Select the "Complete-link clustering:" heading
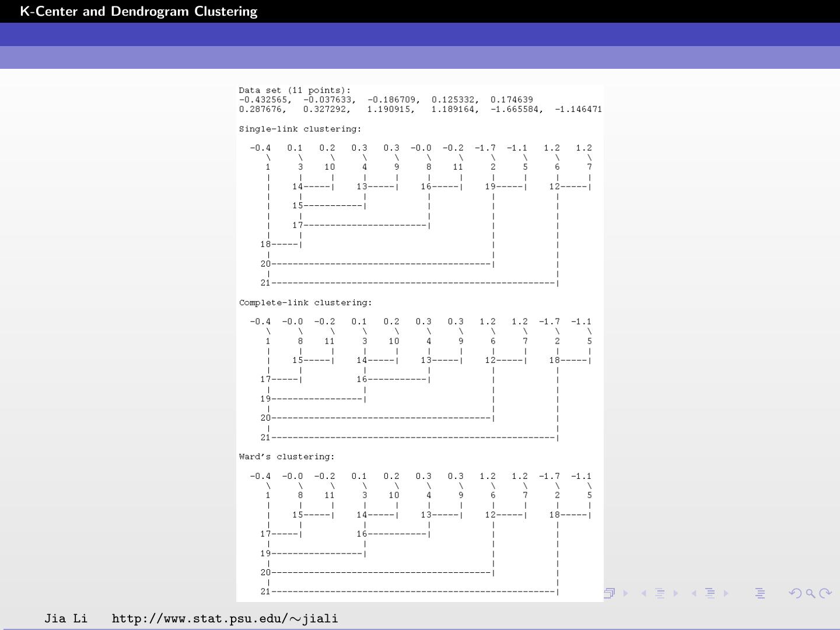Viewport: 840px width, 630px height. [x=305, y=303]
